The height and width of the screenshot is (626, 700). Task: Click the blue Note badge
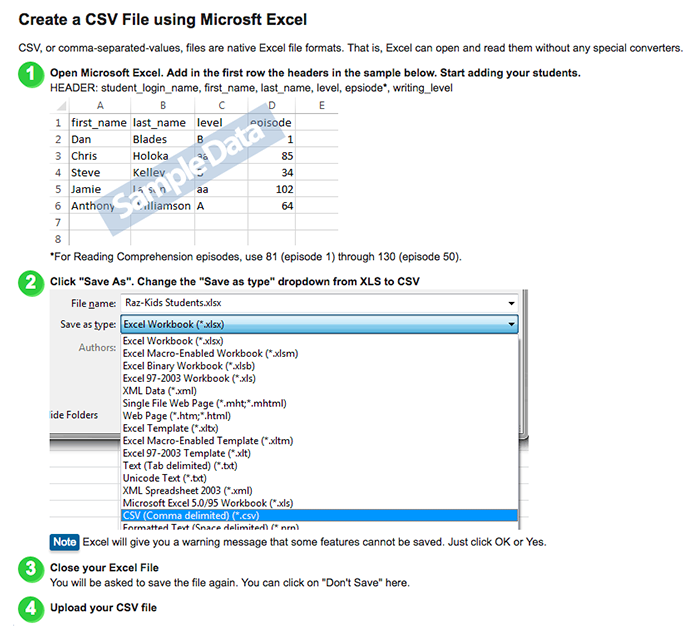pos(64,542)
